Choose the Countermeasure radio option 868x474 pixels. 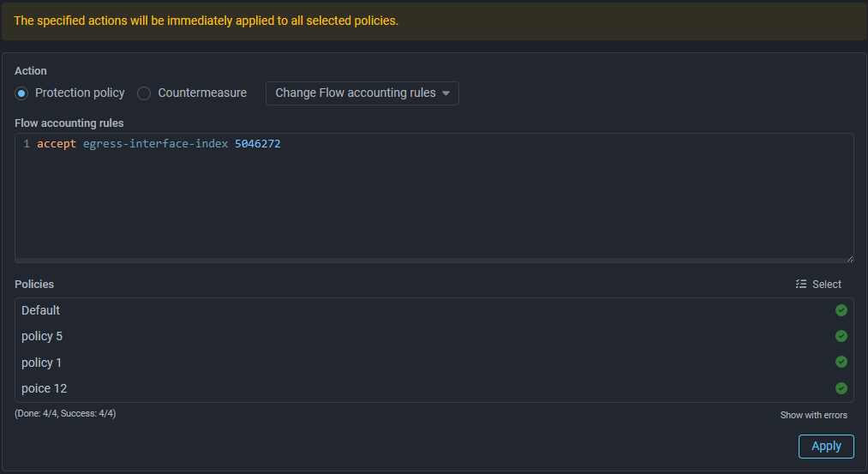click(144, 93)
